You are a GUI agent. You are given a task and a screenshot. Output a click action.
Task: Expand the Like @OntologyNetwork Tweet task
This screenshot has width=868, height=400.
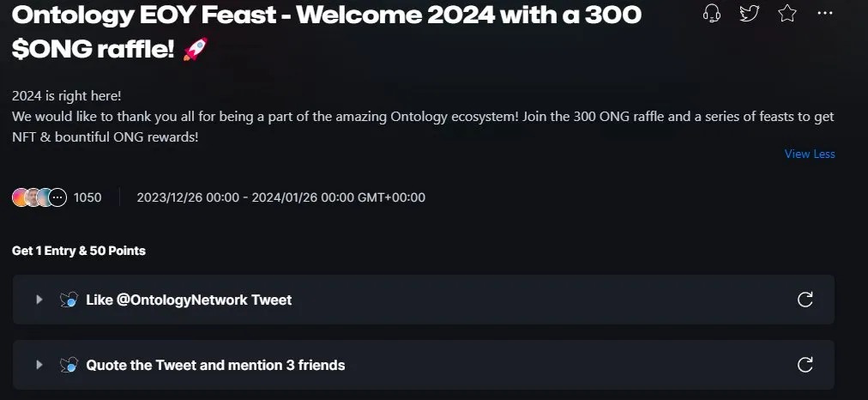(39, 300)
